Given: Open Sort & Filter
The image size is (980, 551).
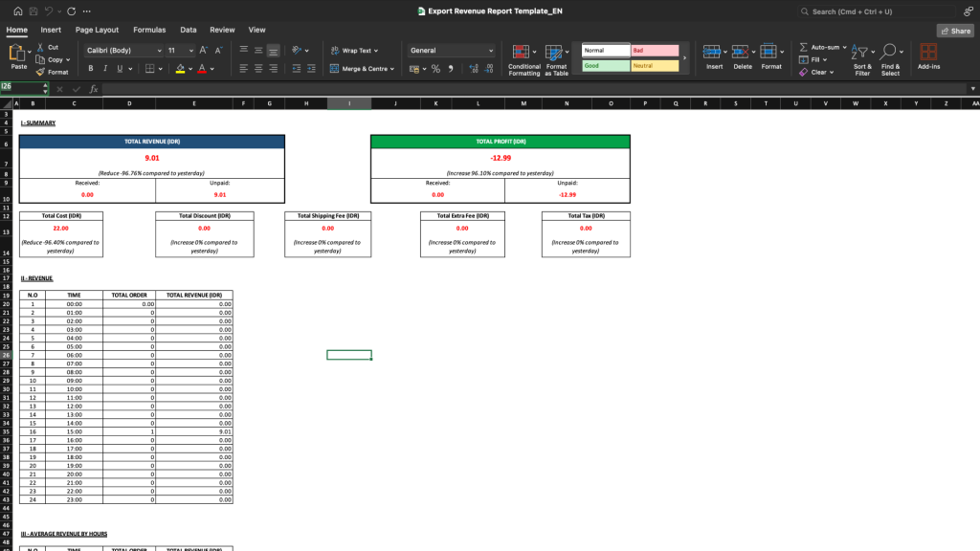Looking at the screenshot, I should click(x=862, y=60).
